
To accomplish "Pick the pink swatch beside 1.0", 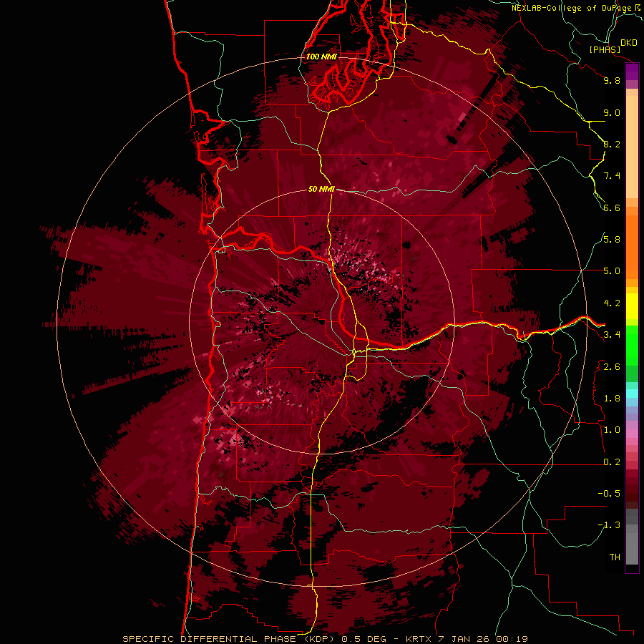I will [x=632, y=434].
